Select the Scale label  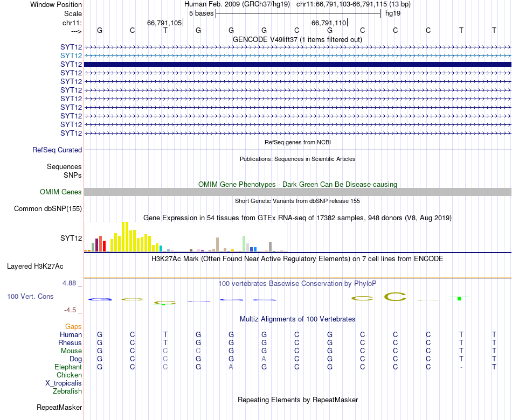(x=73, y=13)
